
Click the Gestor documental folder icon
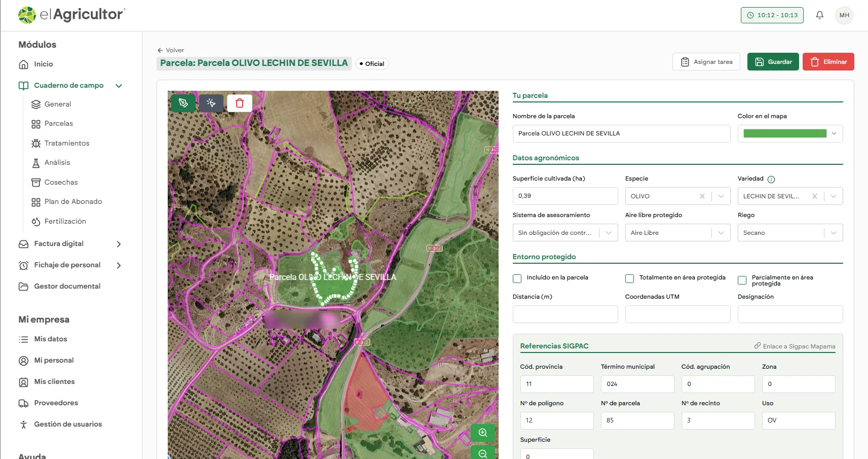point(23,287)
